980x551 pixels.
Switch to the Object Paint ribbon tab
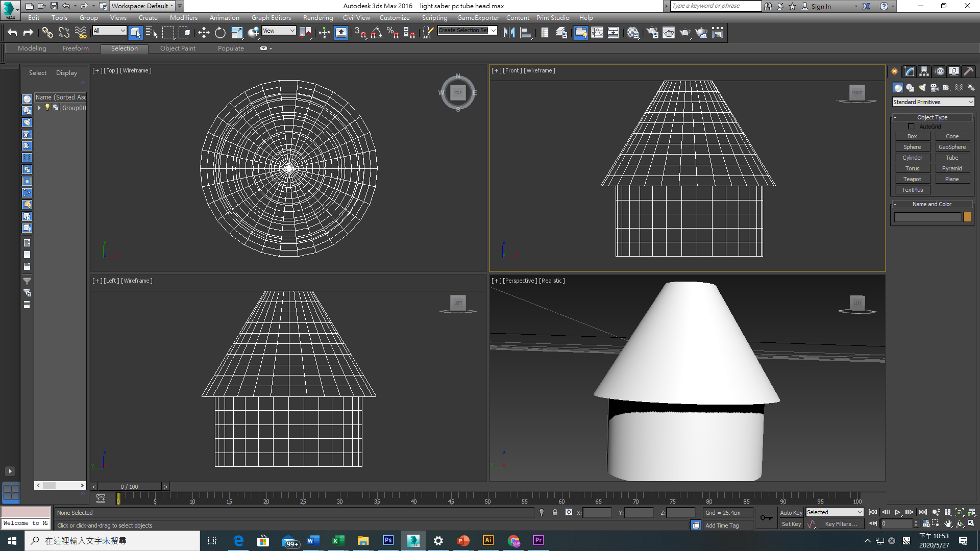pos(178,48)
